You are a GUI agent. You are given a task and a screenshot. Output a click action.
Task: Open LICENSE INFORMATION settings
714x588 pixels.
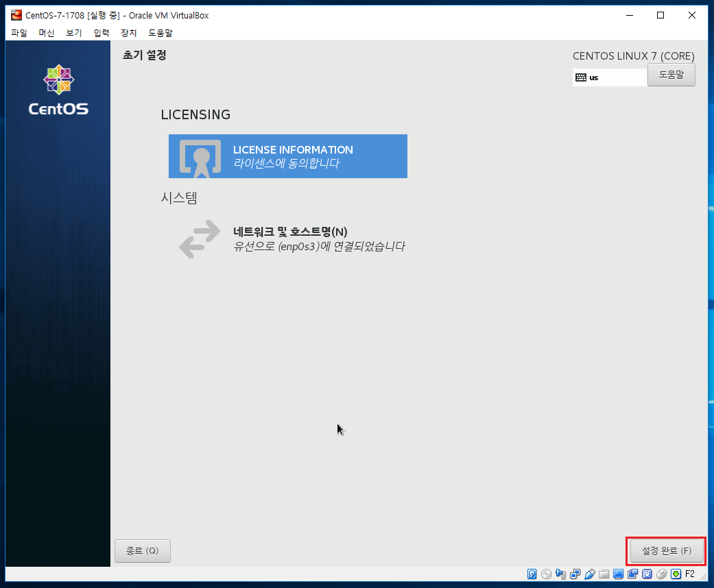click(x=288, y=156)
